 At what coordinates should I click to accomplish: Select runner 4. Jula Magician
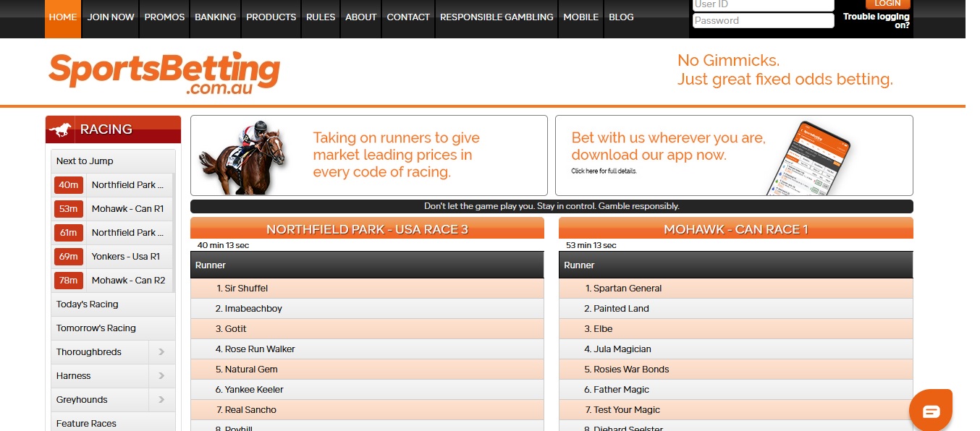click(x=736, y=349)
